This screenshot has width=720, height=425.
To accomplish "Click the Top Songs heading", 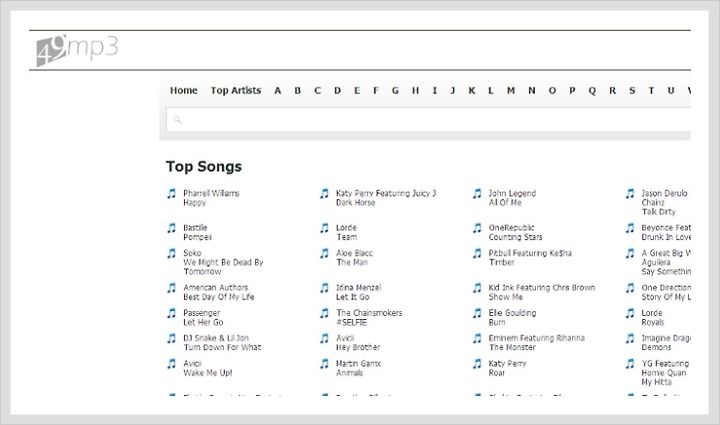I will [204, 166].
